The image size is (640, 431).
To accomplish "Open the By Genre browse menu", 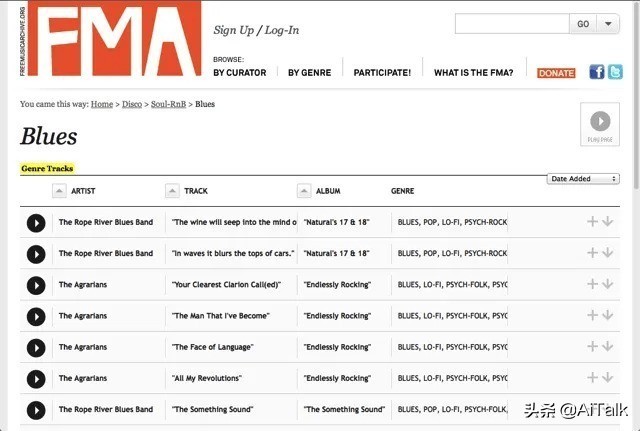I will click(309, 73).
